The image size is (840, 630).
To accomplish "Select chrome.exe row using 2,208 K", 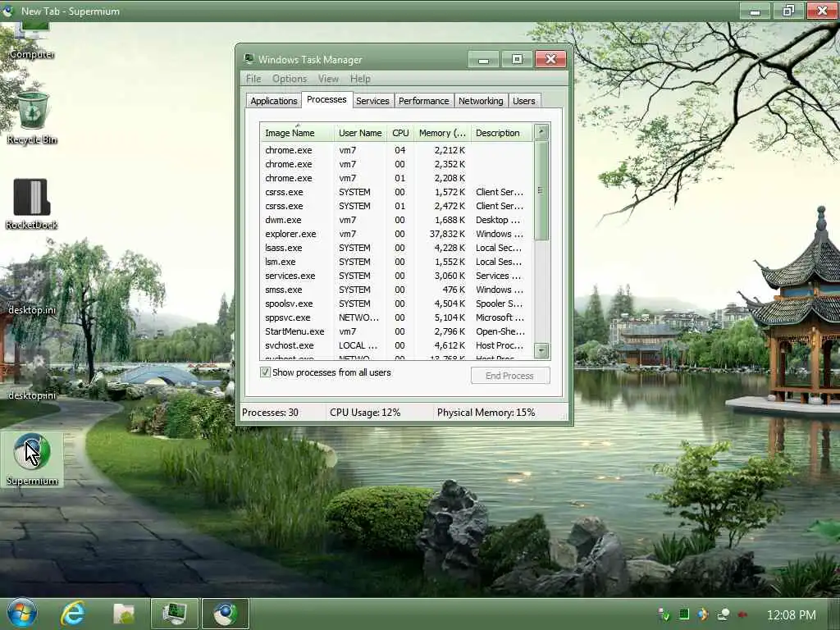I will point(396,178).
